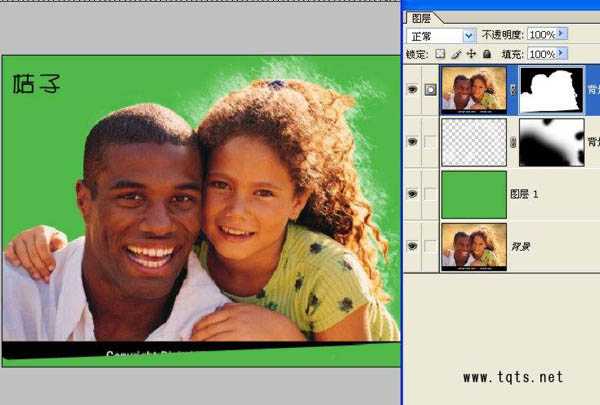Unlink mask chain icon on selected layer
The width and height of the screenshot is (600, 405).
[x=513, y=90]
